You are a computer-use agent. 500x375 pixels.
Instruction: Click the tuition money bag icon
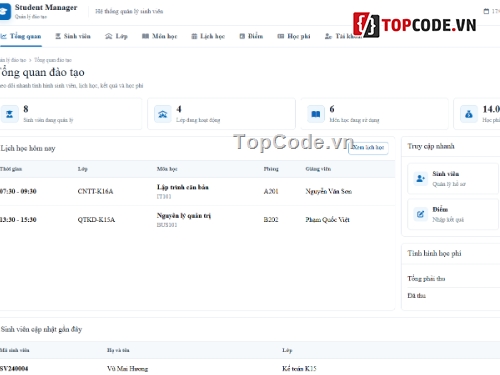click(469, 114)
